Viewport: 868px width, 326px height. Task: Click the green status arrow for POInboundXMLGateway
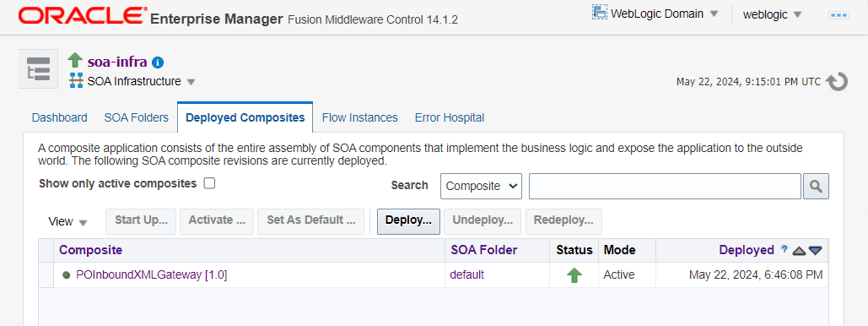tap(574, 275)
